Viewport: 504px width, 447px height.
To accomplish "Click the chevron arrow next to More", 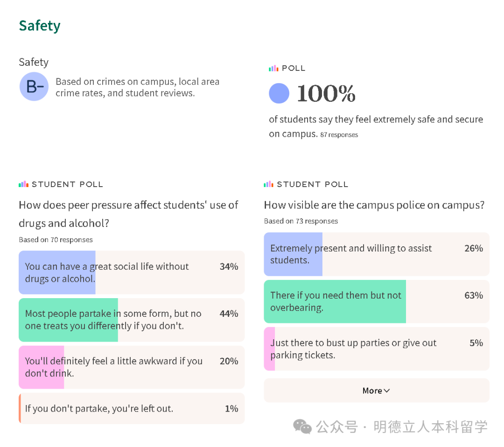I will pyautogui.click(x=386, y=391).
